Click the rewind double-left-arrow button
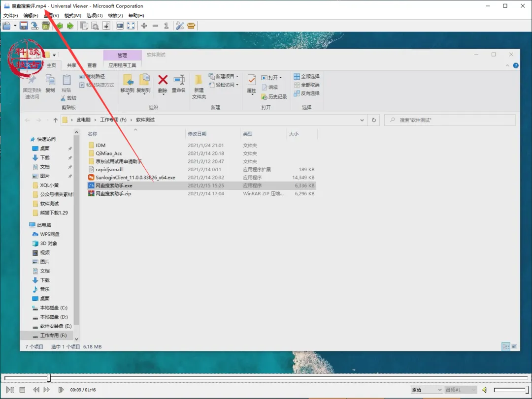The width and height of the screenshot is (532, 399). [36, 390]
